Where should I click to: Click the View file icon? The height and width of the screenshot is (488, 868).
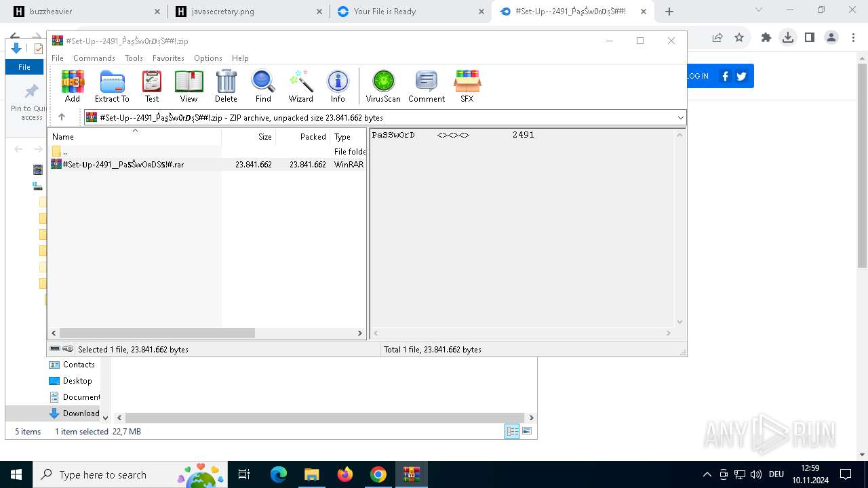pyautogui.click(x=189, y=86)
